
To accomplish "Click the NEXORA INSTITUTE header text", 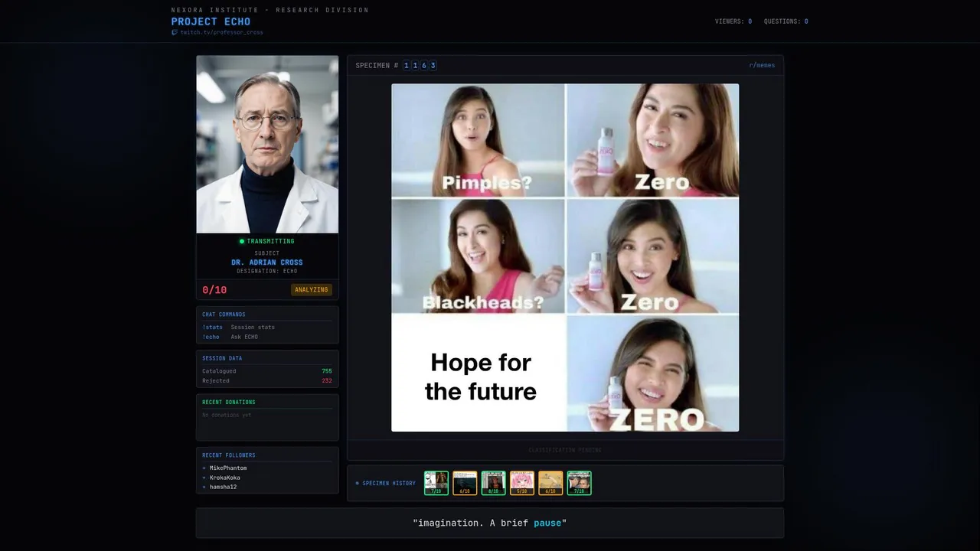I will (x=270, y=10).
